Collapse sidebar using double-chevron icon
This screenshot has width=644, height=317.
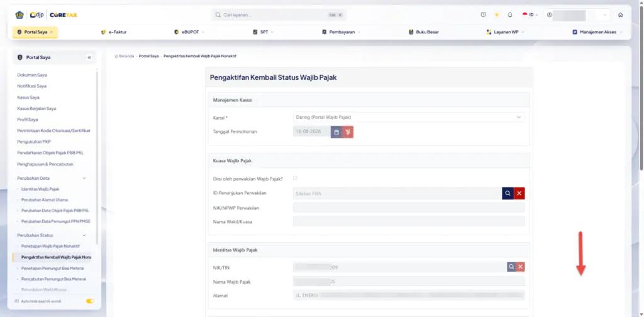pyautogui.click(x=89, y=57)
